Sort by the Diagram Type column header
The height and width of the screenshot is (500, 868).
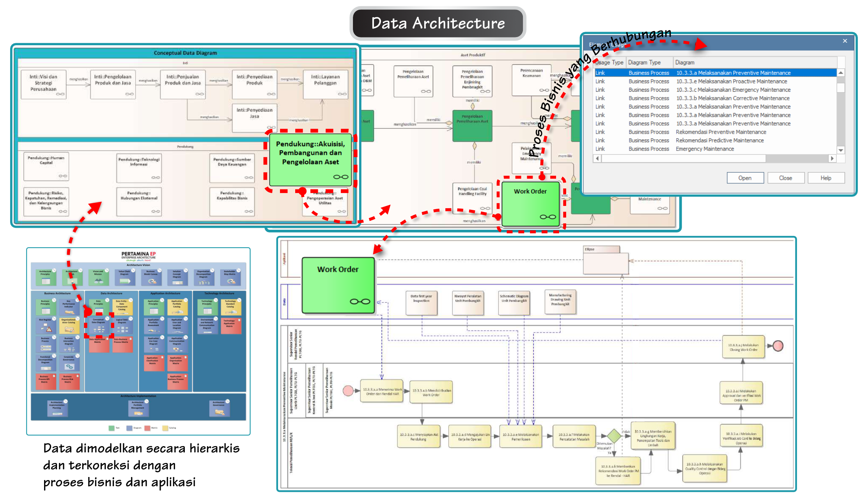[650, 62]
